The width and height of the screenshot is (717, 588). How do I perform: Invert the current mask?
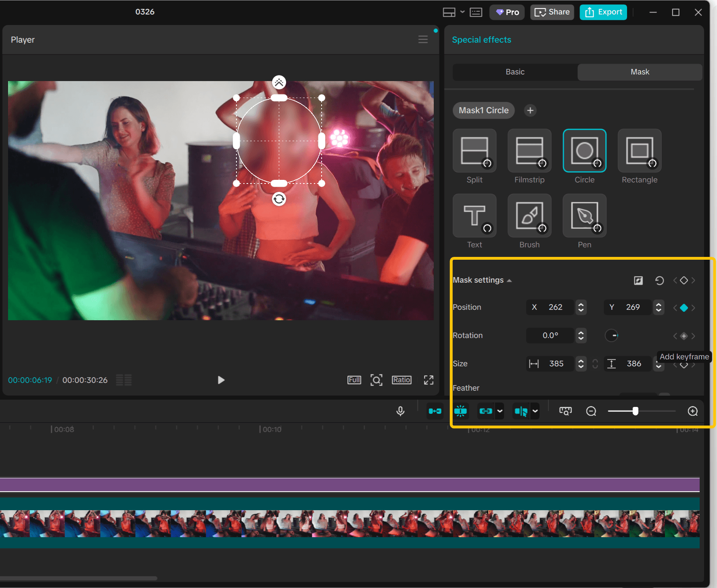[x=639, y=280]
